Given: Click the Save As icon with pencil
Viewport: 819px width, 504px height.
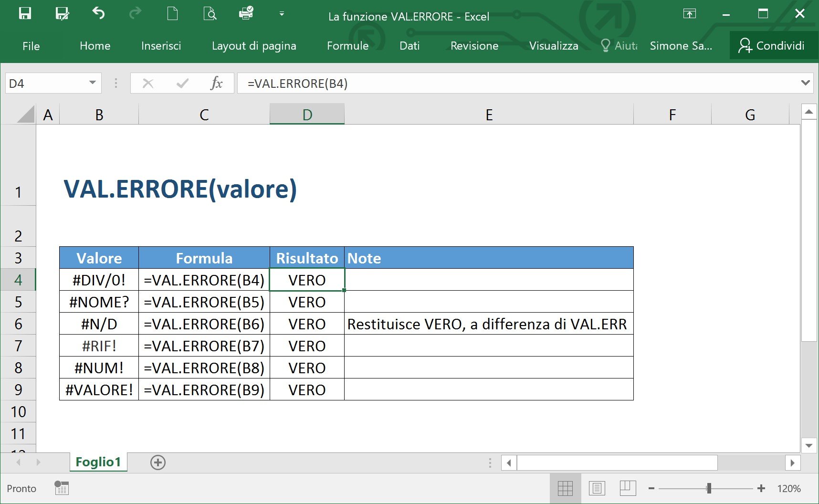Looking at the screenshot, I should coord(62,13).
